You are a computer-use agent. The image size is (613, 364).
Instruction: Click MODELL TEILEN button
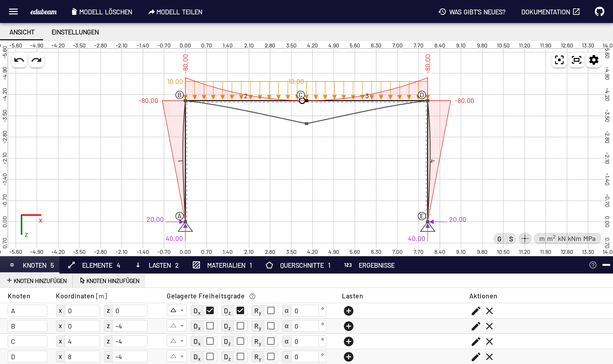[x=175, y=12]
